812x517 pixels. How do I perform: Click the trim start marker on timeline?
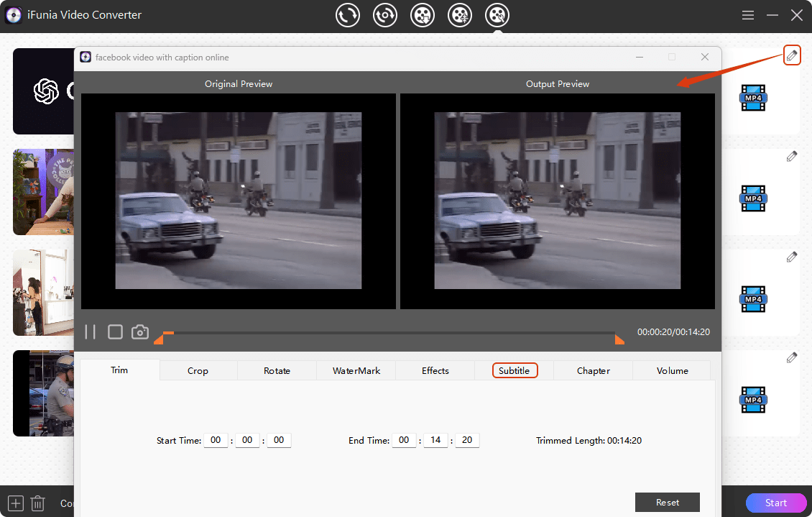[160, 338]
